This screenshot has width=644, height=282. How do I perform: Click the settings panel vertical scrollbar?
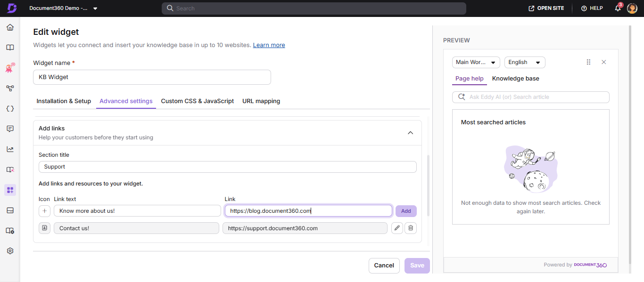coord(428,185)
